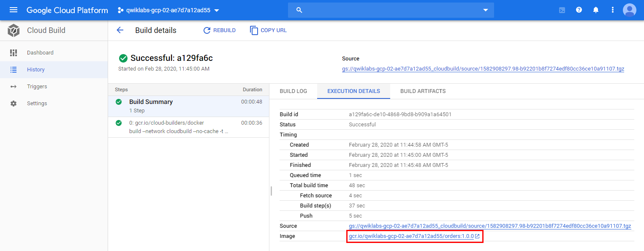Image resolution: width=644 pixels, height=251 pixels.
Task: Open Triggers in the sidebar
Action: click(54, 87)
